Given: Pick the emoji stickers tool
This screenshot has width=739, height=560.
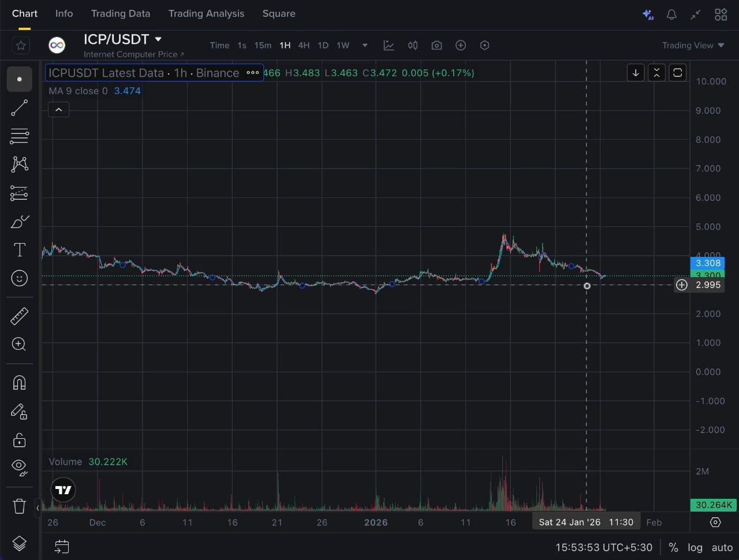Looking at the screenshot, I should pyautogui.click(x=19, y=278).
